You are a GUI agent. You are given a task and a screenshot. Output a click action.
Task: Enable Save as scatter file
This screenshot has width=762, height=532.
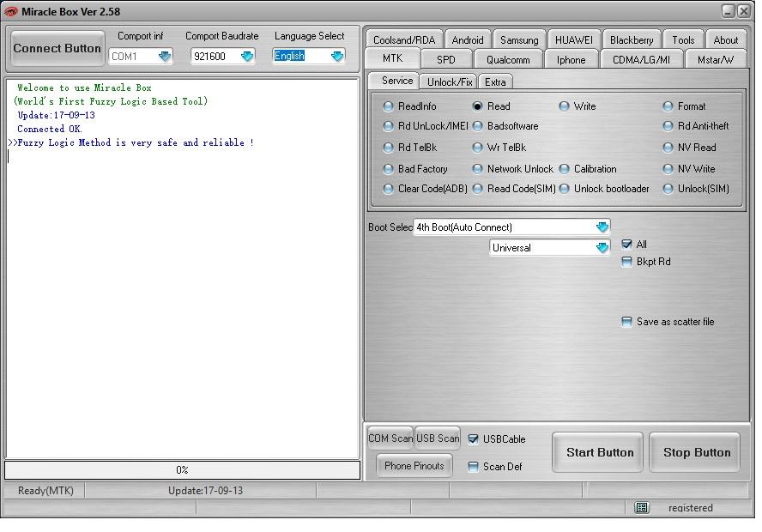click(x=627, y=322)
